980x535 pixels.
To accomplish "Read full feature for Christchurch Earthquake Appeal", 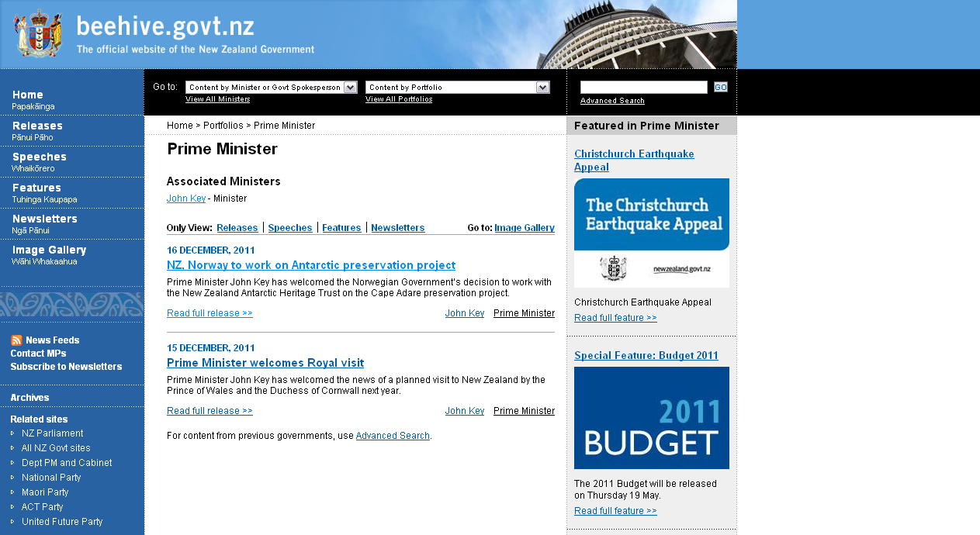I will (615, 318).
